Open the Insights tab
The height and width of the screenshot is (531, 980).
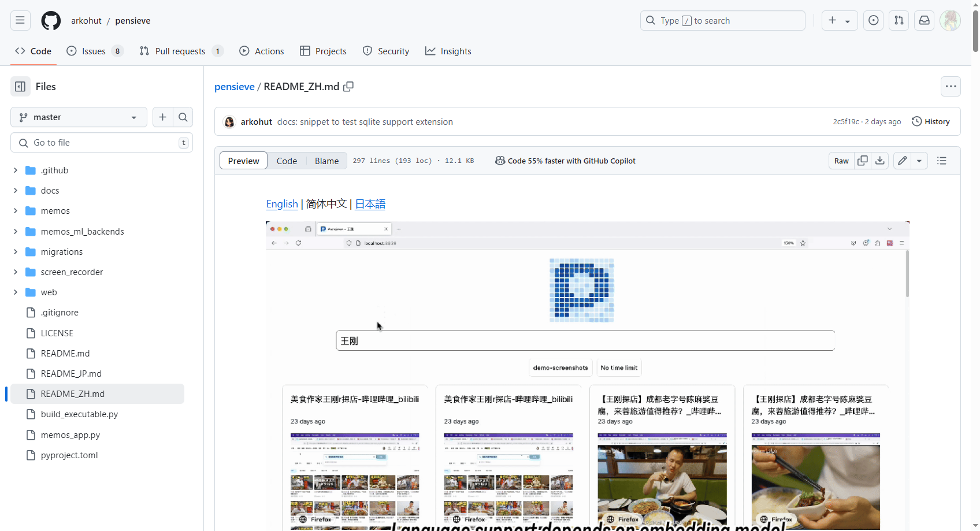click(x=448, y=51)
